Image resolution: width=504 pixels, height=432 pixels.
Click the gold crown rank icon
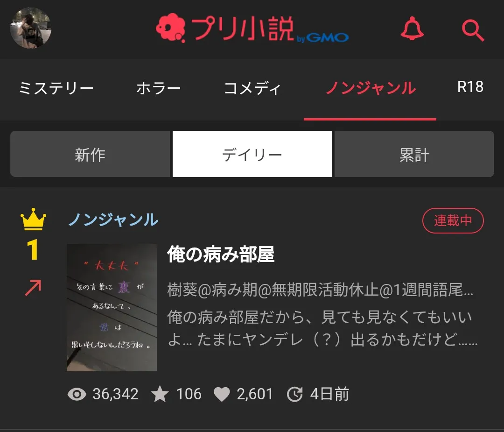point(33,219)
